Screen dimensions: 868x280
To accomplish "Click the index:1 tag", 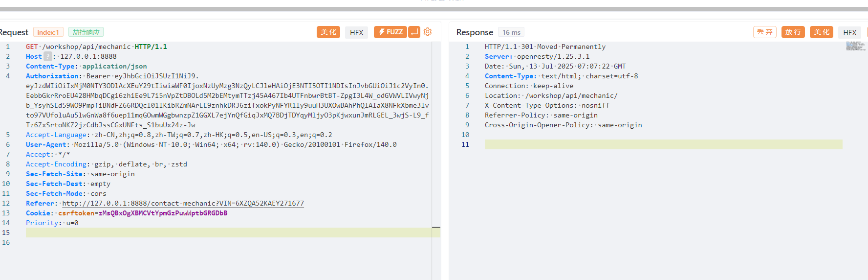I will point(48,32).
